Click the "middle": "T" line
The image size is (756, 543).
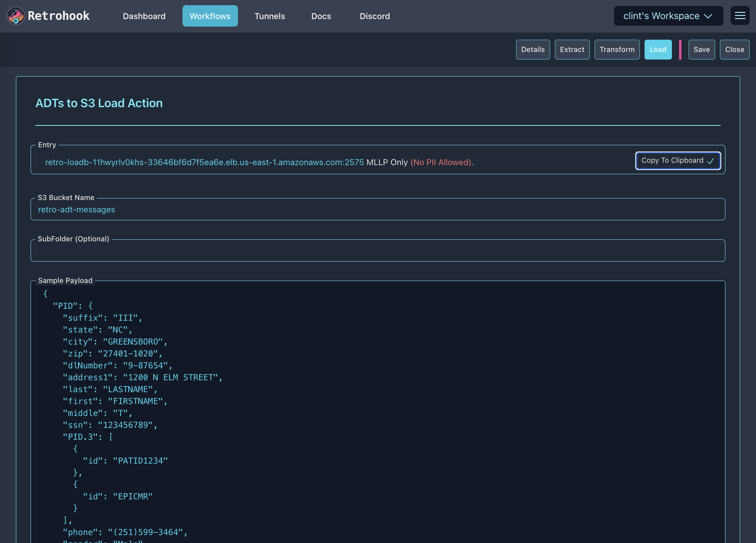tap(97, 413)
